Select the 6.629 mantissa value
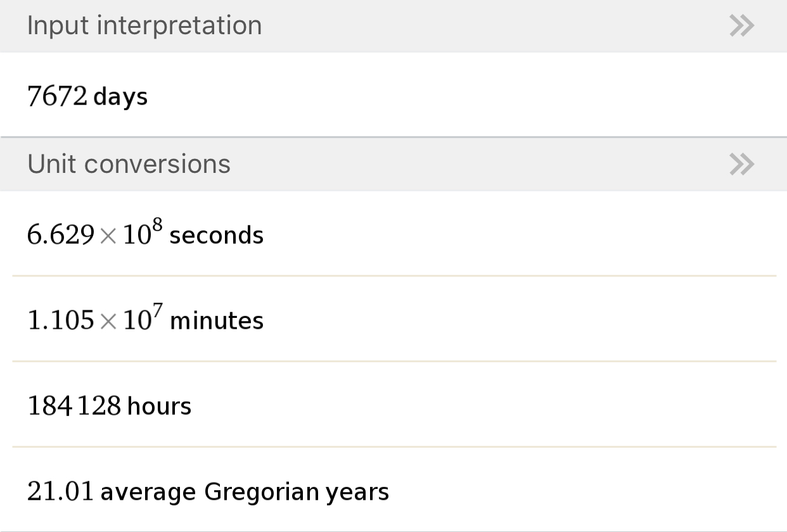Image resolution: width=787 pixels, height=532 pixels. 61,236
